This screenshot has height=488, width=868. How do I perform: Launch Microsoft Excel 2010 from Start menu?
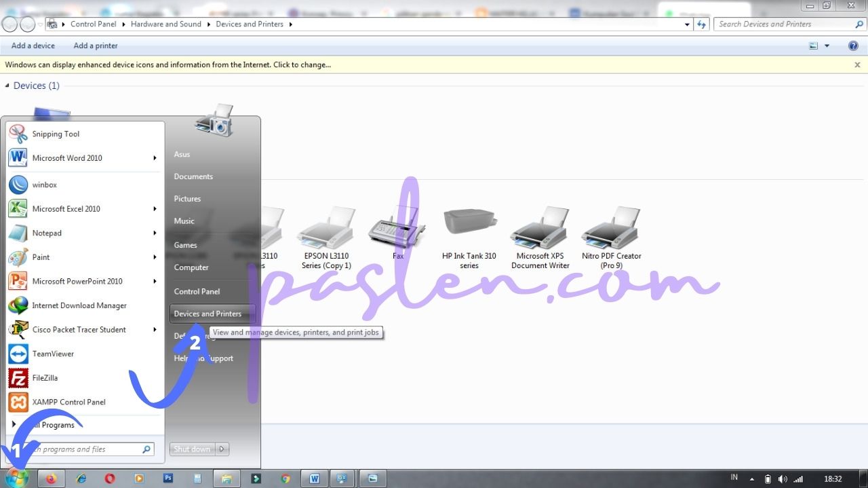85,209
